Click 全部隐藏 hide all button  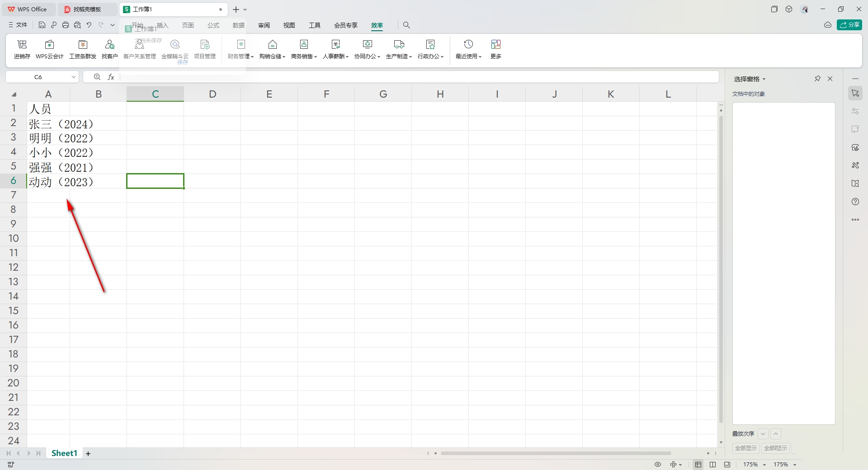click(x=776, y=448)
